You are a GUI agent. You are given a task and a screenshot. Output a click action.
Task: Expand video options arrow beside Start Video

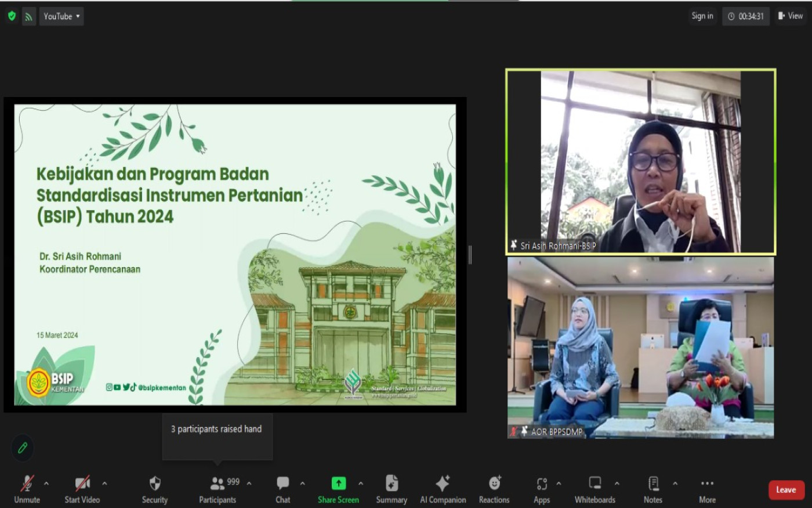tap(104, 483)
